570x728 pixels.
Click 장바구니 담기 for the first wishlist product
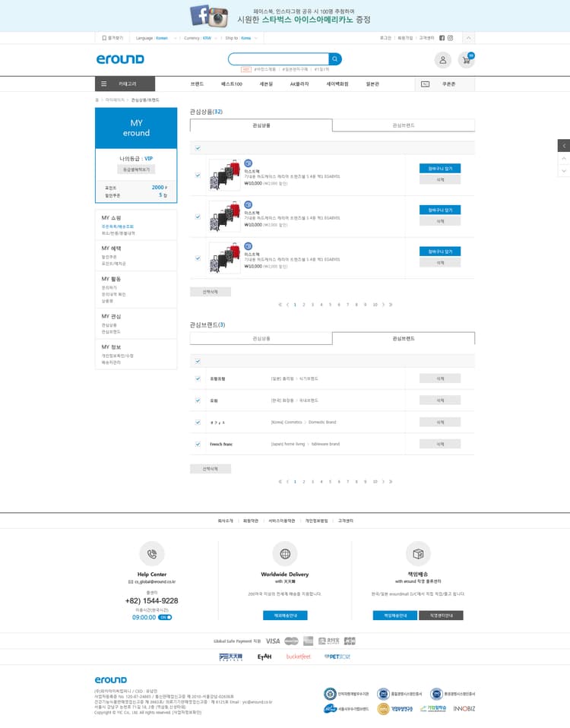[440, 168]
